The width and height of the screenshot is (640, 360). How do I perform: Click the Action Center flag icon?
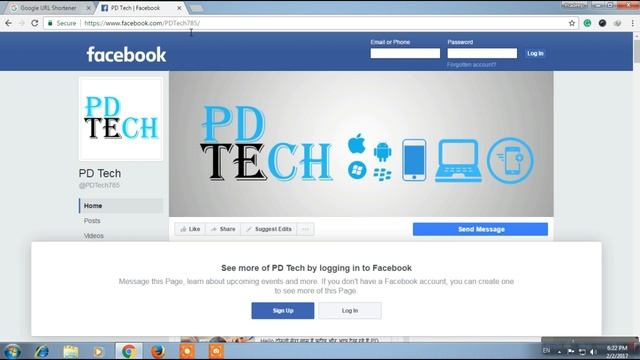click(571, 351)
